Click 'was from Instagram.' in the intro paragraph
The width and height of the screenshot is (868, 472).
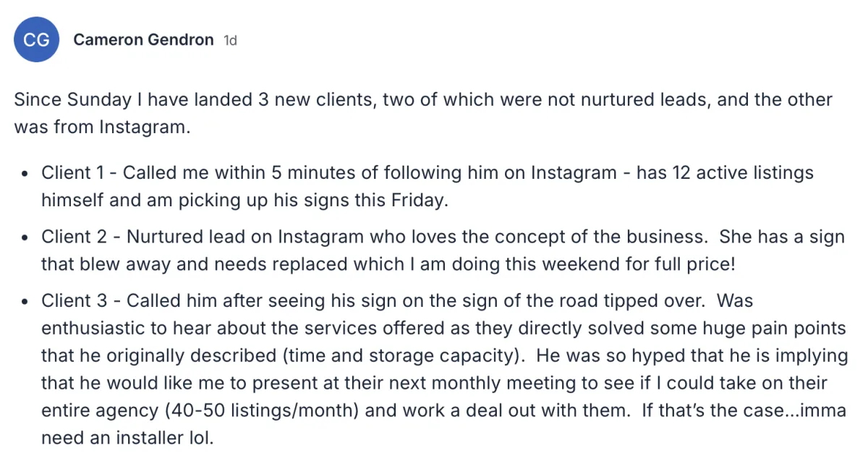click(101, 127)
